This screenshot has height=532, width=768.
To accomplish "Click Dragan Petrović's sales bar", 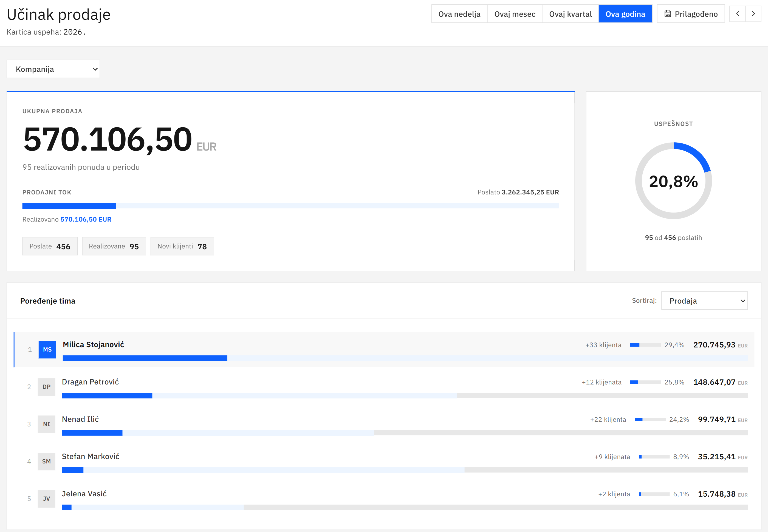I will click(x=405, y=396).
